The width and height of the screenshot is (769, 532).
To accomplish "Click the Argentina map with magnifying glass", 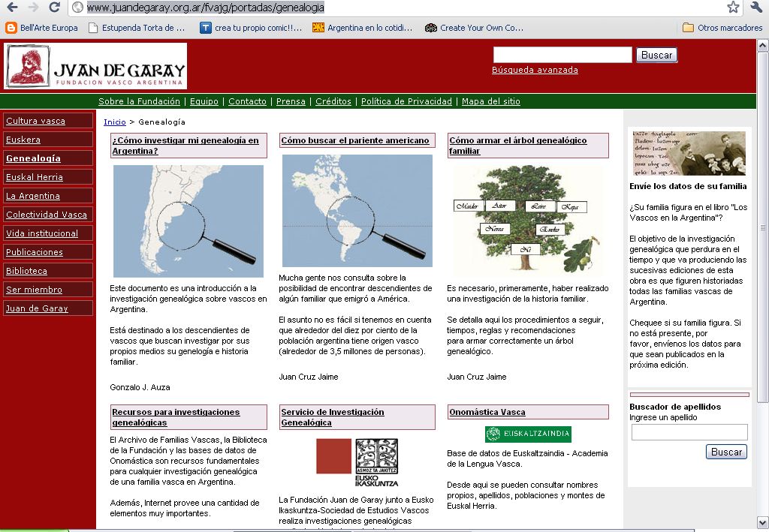I will click(x=188, y=221).
